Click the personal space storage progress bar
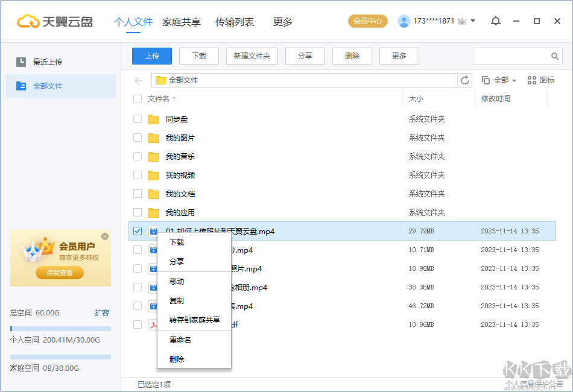 [60, 327]
